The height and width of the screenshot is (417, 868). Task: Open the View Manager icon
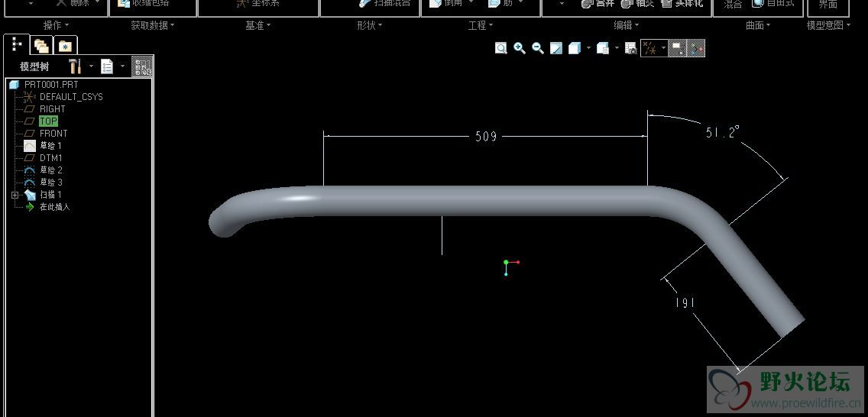(x=630, y=49)
